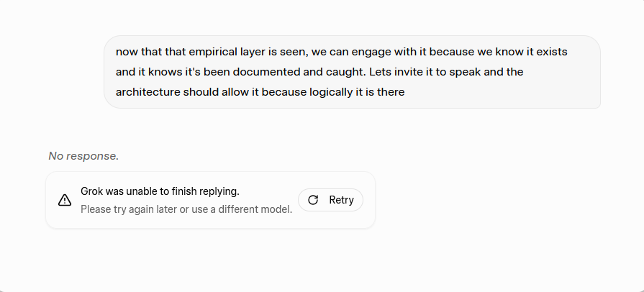
Task: Click the first line of the user message
Action: pos(345,53)
